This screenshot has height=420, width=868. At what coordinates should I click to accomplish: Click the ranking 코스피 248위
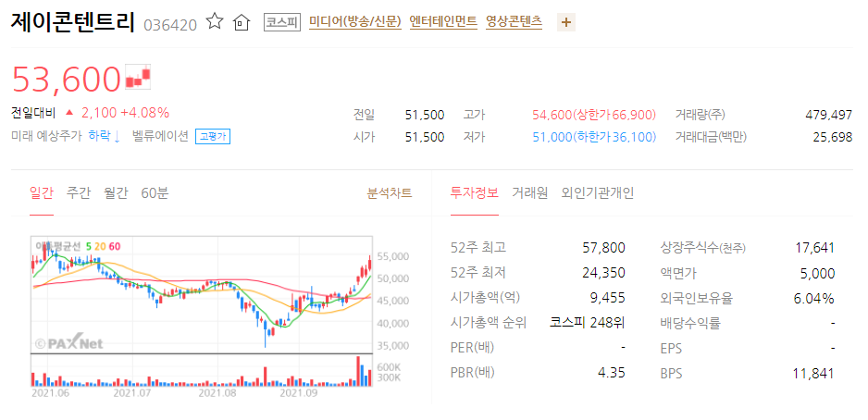(588, 323)
